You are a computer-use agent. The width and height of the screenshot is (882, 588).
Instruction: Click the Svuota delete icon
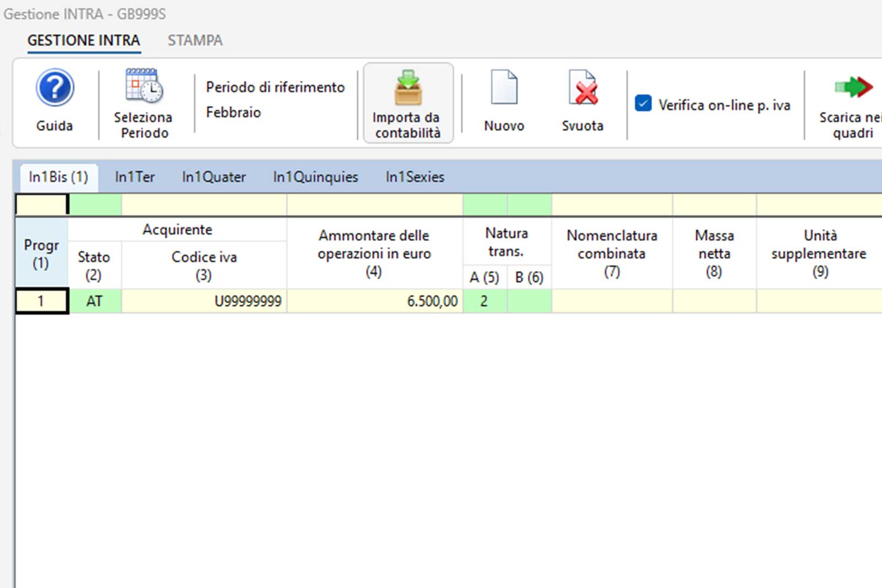pyautogui.click(x=583, y=88)
